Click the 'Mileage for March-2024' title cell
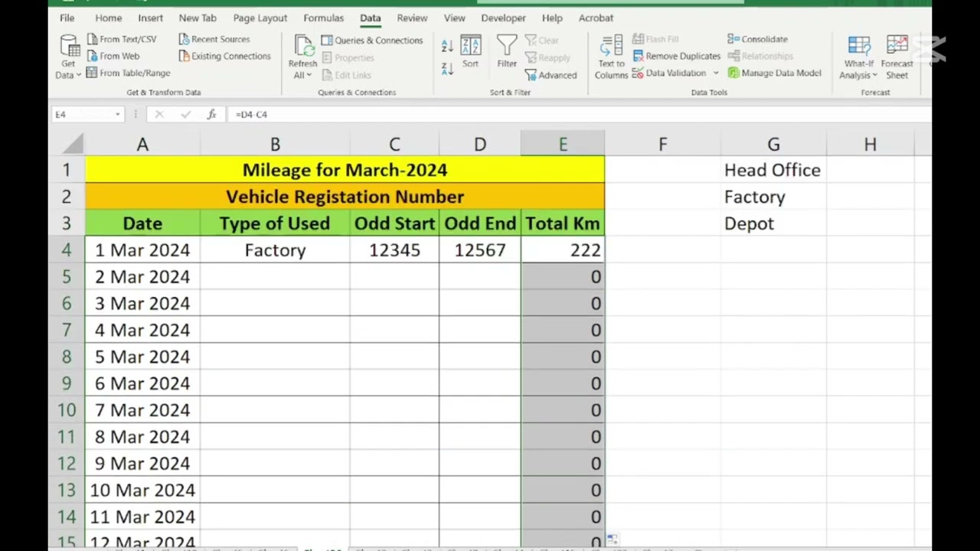 345,170
